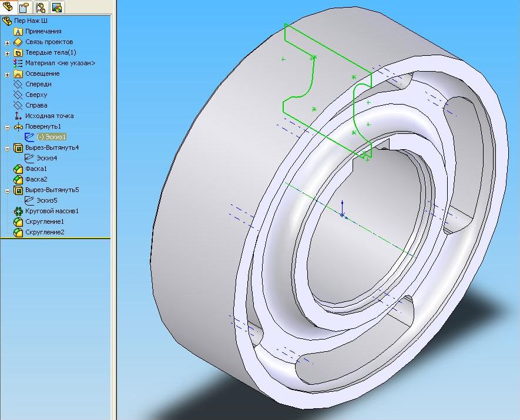Click the 'Скругление2' fillet icon
Screen dimensions: 520x420
18,233
